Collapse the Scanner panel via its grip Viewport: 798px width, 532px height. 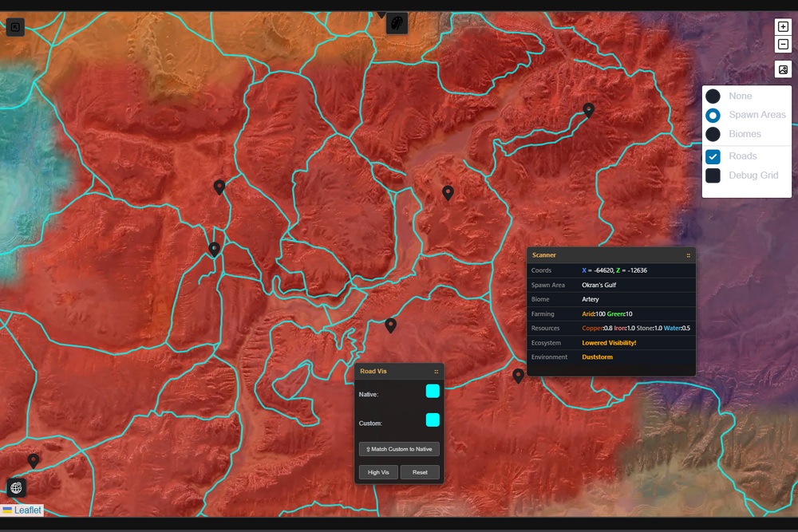(688, 255)
